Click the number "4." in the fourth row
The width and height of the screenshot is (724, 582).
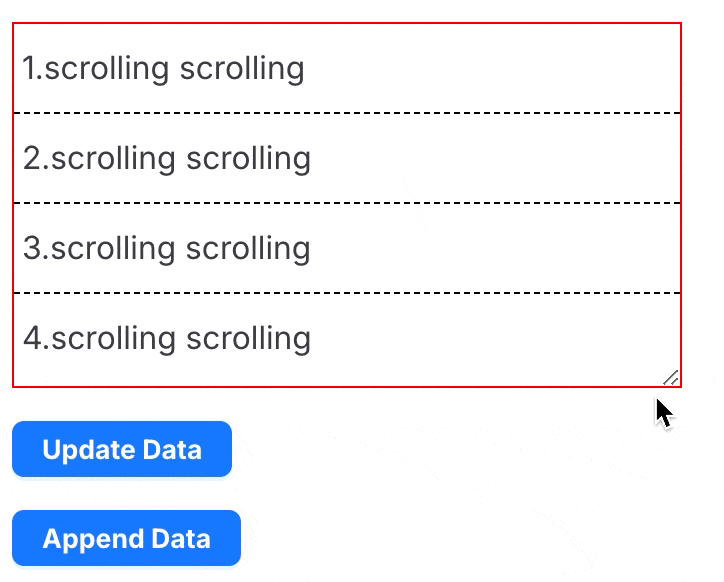pyautogui.click(x=36, y=339)
